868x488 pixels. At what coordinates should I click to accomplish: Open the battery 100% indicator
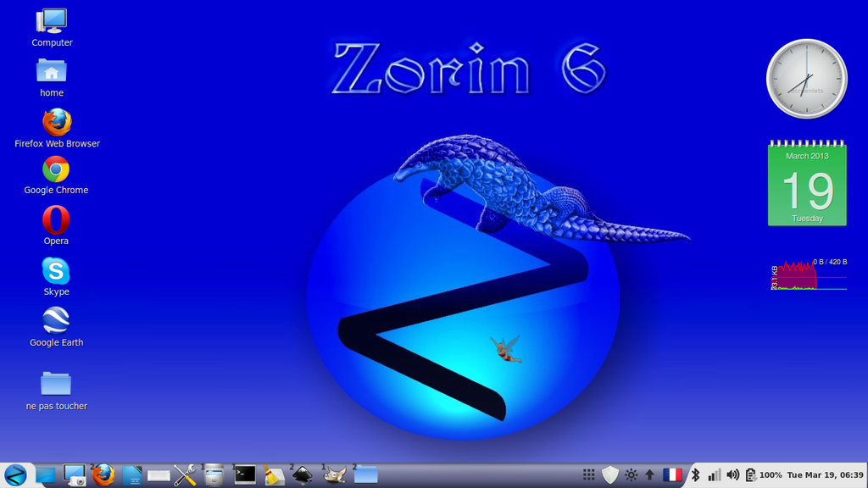pos(763,475)
